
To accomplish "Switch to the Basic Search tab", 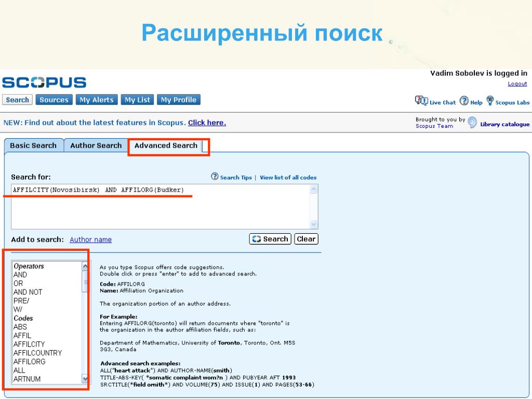I will (x=33, y=145).
